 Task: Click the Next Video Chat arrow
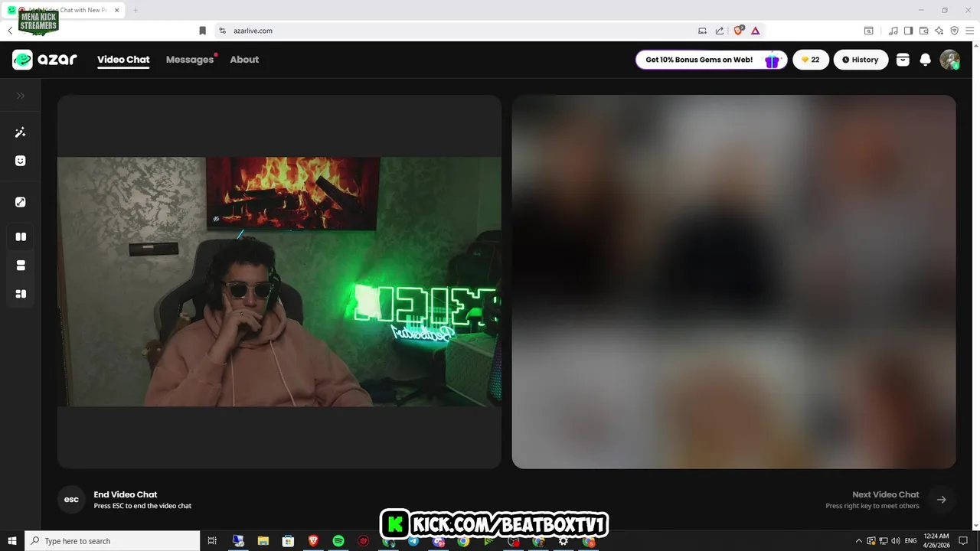pos(942,500)
